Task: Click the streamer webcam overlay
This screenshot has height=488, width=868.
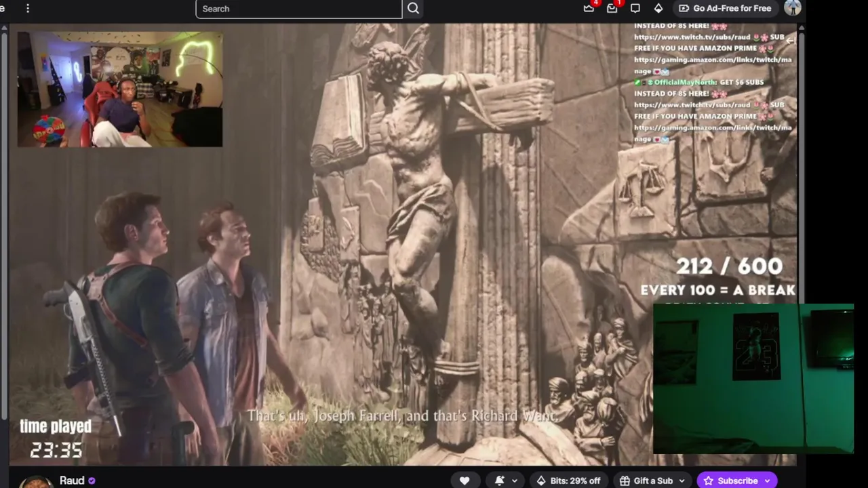Action: [x=120, y=89]
